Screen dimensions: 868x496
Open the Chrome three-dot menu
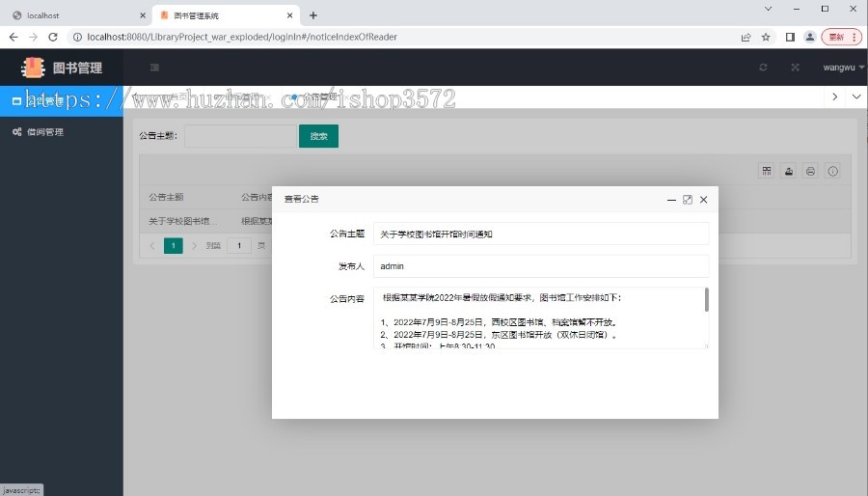click(854, 37)
